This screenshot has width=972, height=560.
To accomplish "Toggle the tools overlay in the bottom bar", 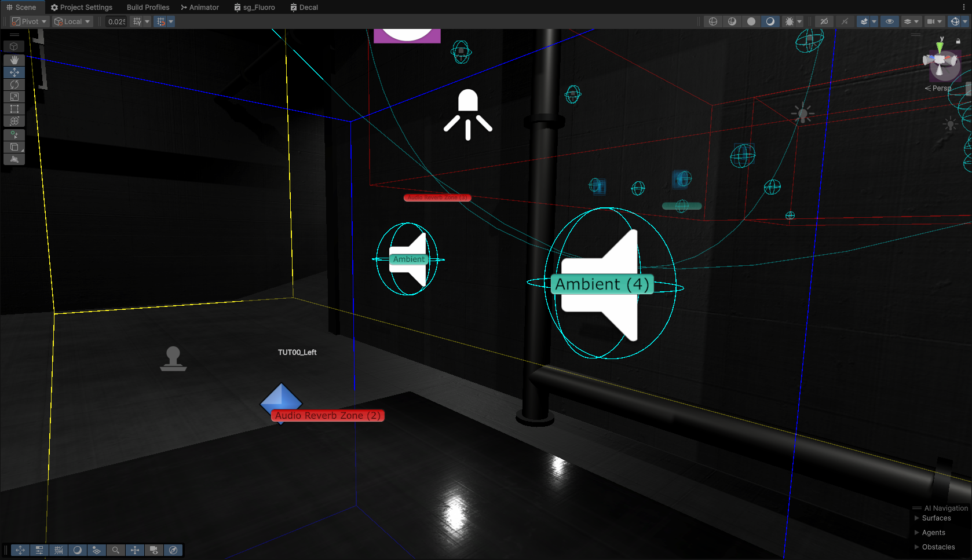I will coord(20,550).
